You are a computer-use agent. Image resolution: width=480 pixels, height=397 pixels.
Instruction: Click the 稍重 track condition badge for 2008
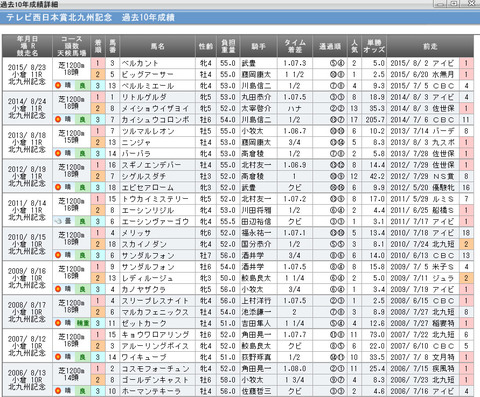click(82, 323)
